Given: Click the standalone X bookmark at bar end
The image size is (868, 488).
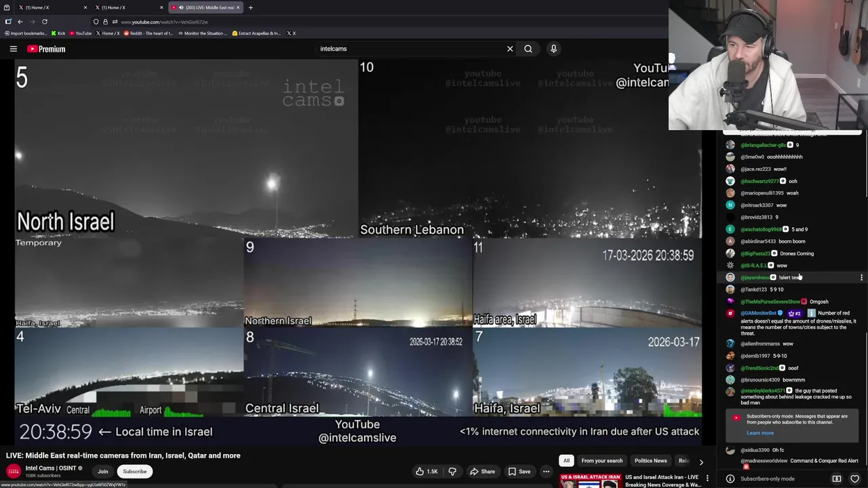Looking at the screenshot, I should [291, 33].
